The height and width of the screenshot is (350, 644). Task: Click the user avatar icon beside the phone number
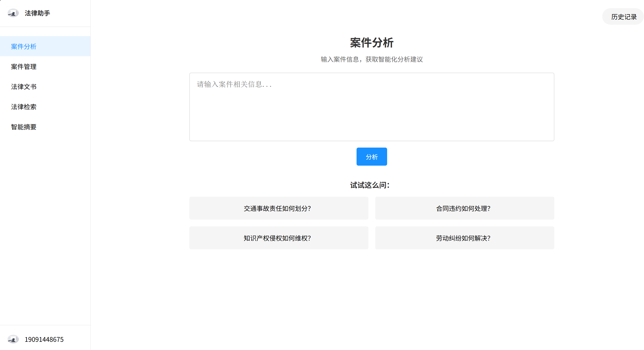pyautogui.click(x=13, y=339)
